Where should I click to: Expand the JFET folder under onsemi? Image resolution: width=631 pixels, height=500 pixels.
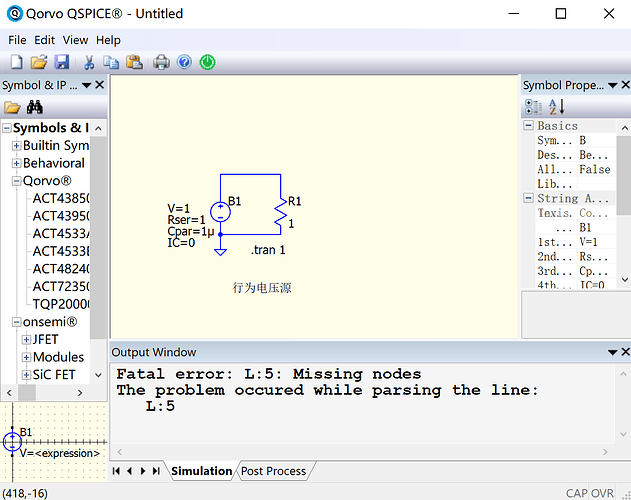(x=26, y=340)
